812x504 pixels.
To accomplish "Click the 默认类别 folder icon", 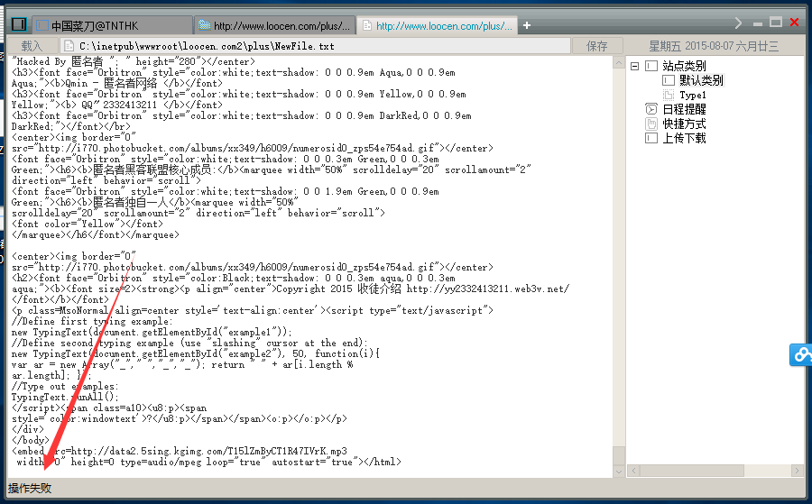I will 669,80.
